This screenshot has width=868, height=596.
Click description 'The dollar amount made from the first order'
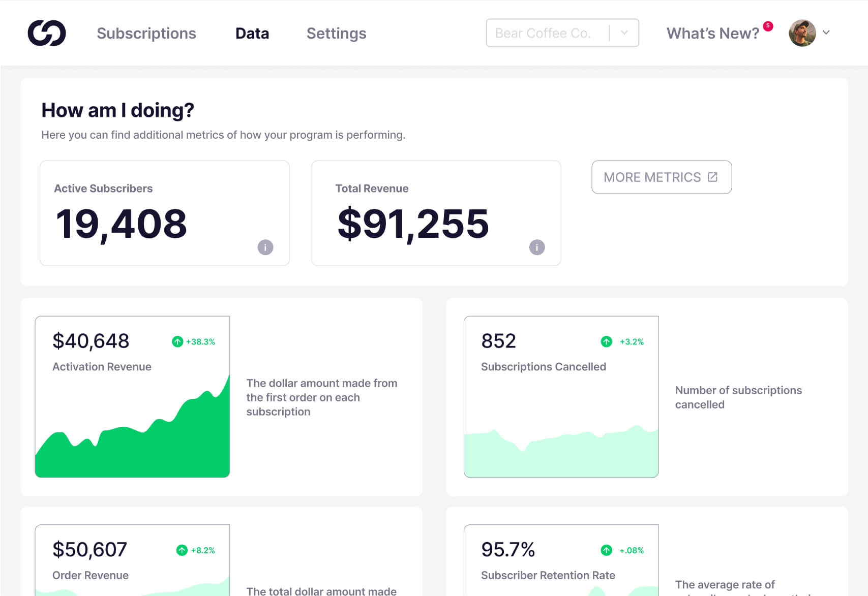[x=322, y=397]
